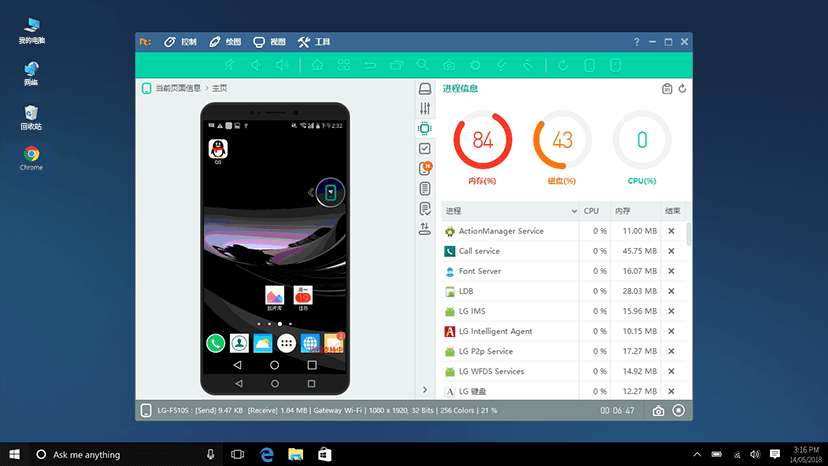Open the file transfer sidebar icon

pyautogui.click(x=425, y=229)
